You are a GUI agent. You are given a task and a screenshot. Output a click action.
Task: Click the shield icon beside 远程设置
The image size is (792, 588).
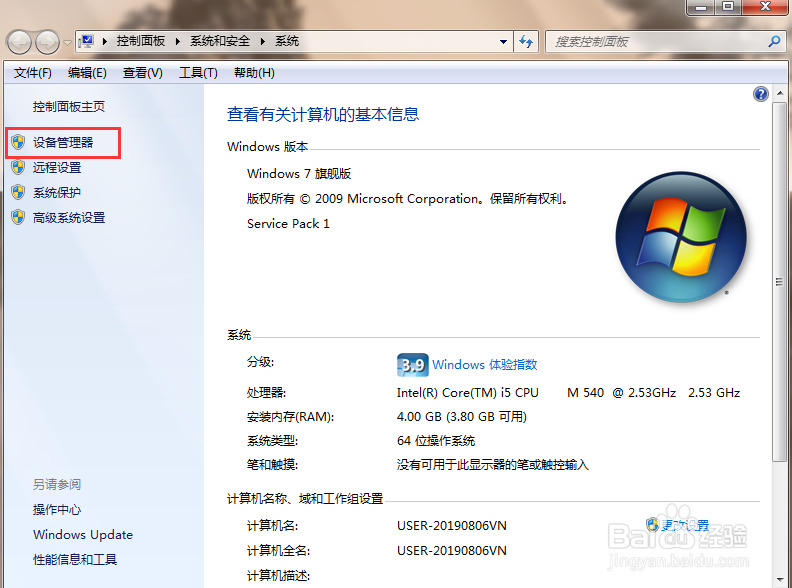tap(18, 167)
